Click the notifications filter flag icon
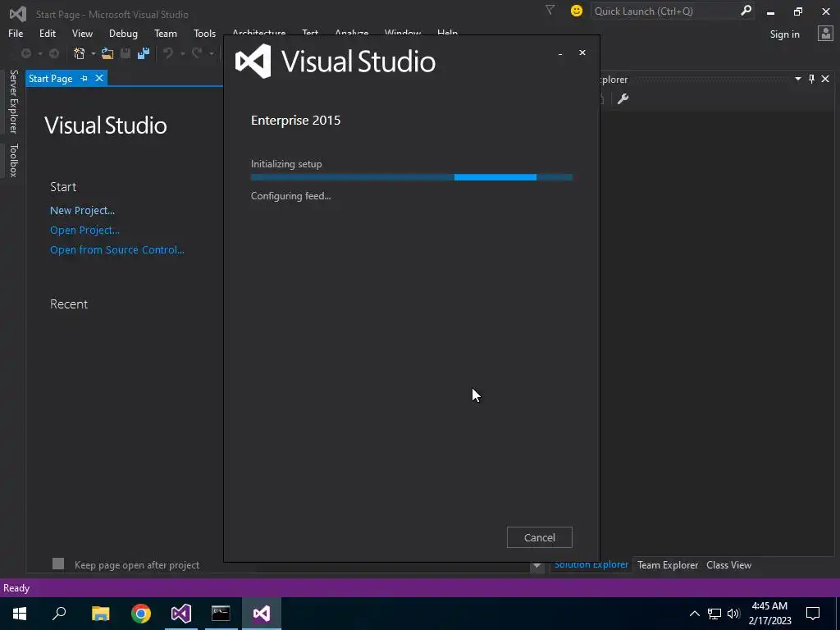Viewport: 840px width, 630px height. (x=550, y=10)
